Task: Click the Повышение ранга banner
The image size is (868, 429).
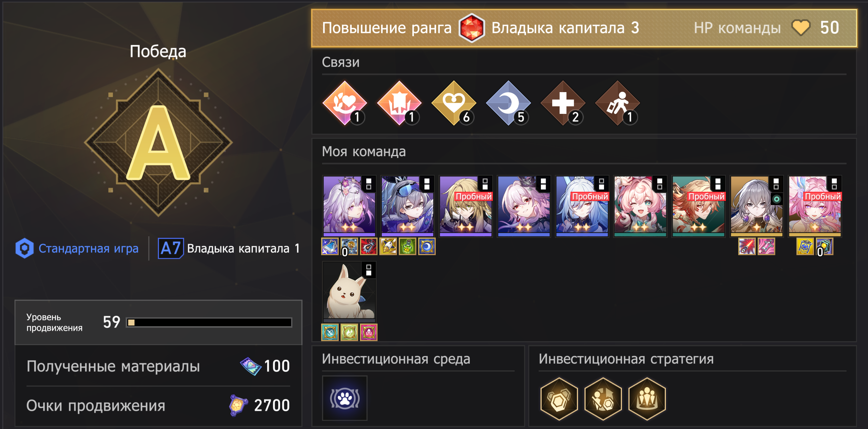Action: tap(584, 28)
